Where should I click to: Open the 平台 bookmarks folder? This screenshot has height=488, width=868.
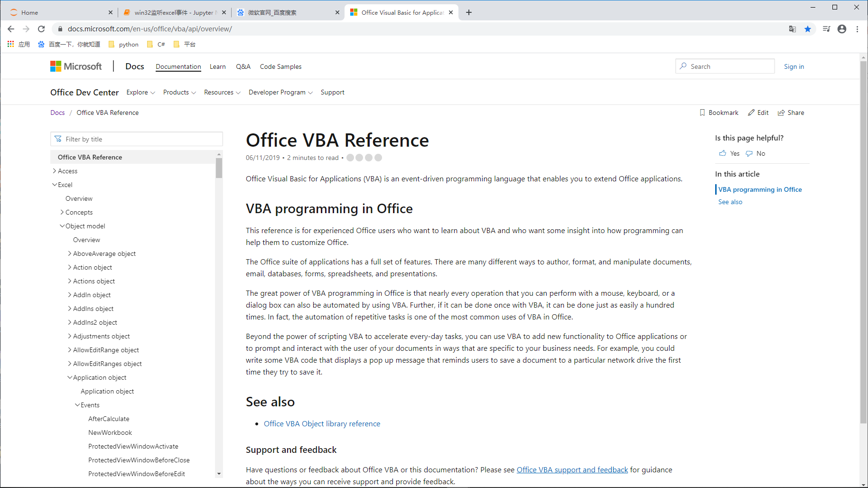coord(185,44)
